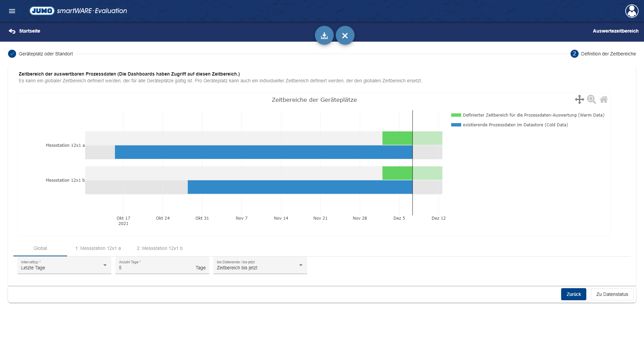Open the 2: Messstation 12x1 b tab

point(160,249)
